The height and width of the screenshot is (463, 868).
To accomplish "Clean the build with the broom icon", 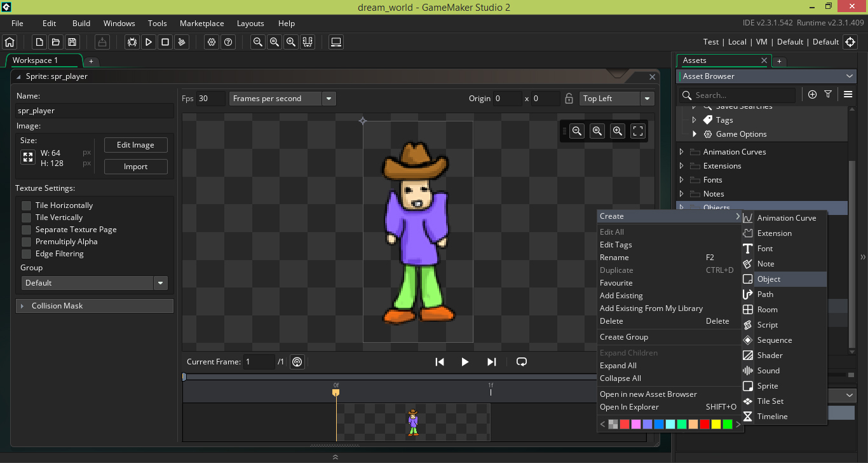I will [x=182, y=42].
